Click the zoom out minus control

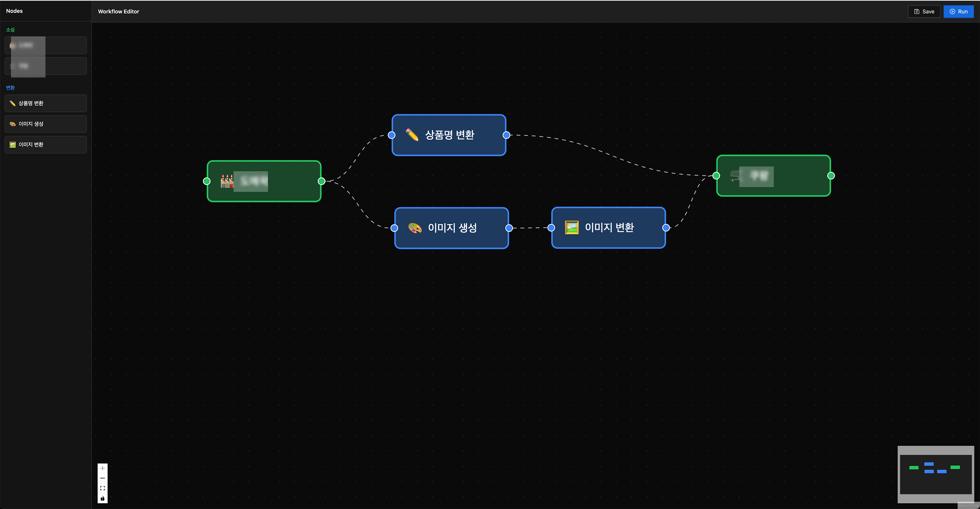click(x=102, y=478)
